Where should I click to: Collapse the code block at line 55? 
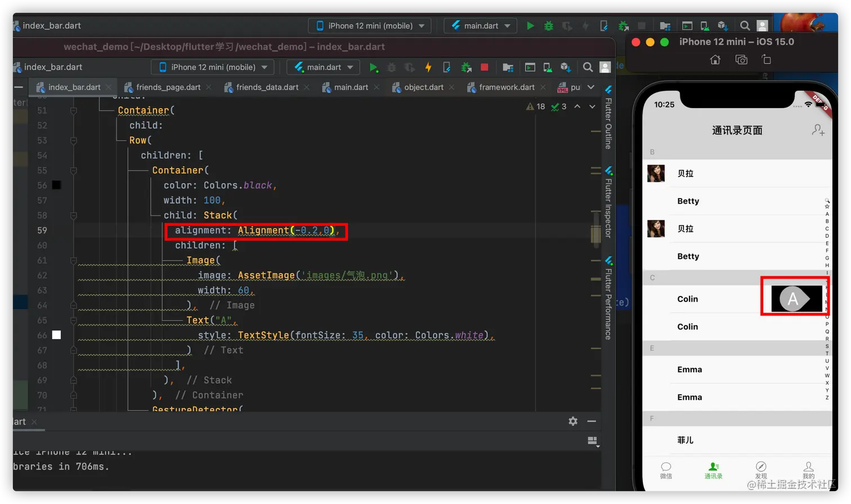[x=74, y=170]
